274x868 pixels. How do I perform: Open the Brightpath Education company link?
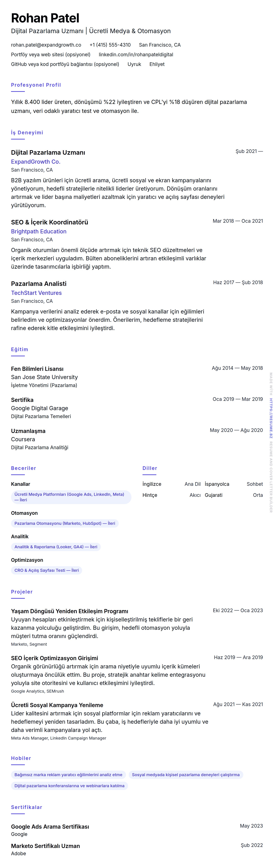click(x=39, y=232)
